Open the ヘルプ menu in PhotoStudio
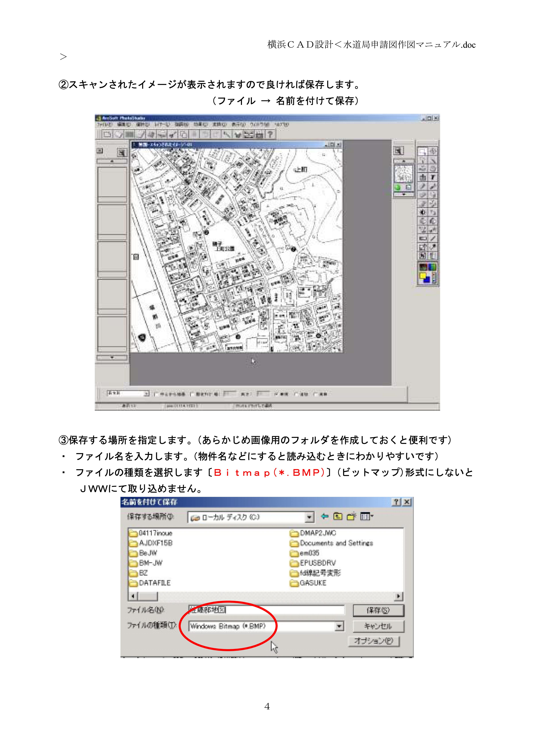The image size is (534, 756). point(282,125)
